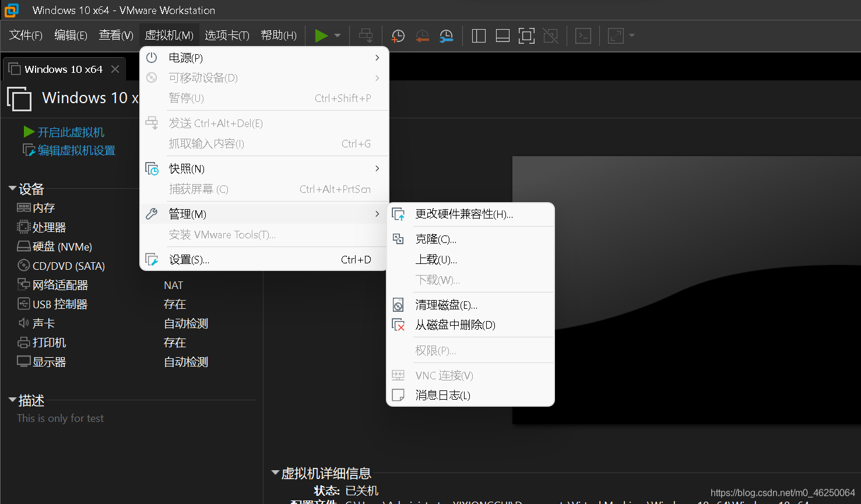Click the revert to snapshot toolbar icon
Viewport: 861px width, 504px height.
[423, 36]
